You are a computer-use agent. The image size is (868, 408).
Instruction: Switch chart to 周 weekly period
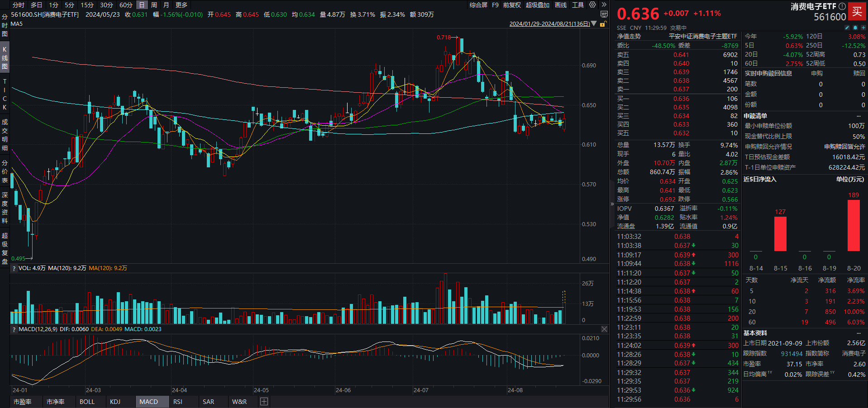[x=154, y=5]
